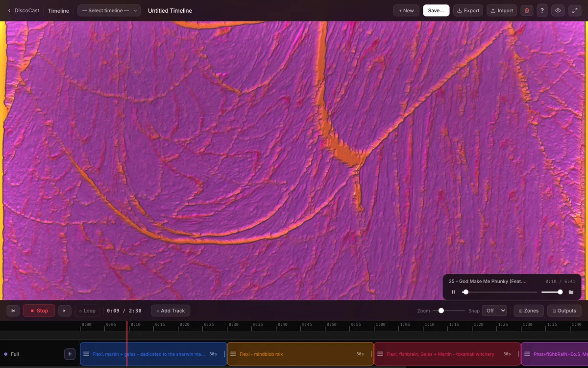Click the Save button
588x368 pixels.
pos(436,10)
